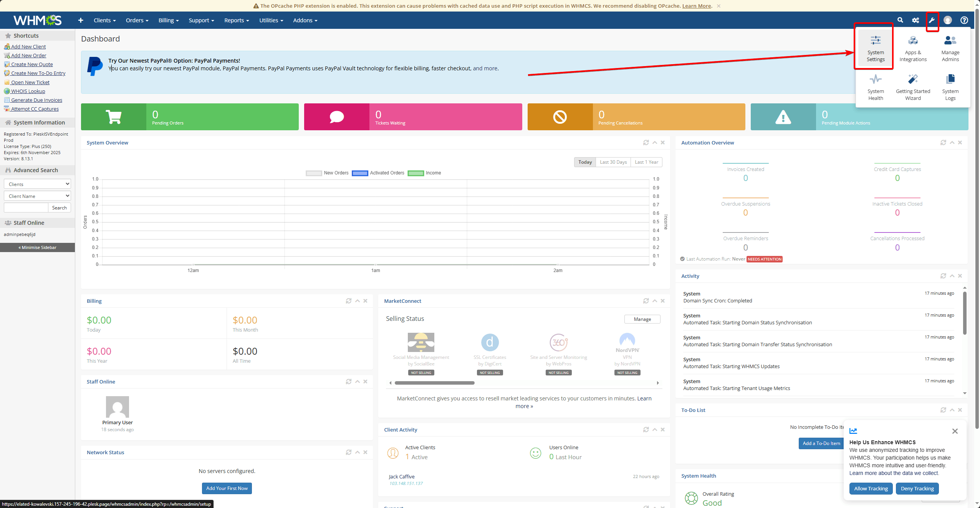Launch Getting Started Wizard
980x508 pixels.
pos(913,87)
